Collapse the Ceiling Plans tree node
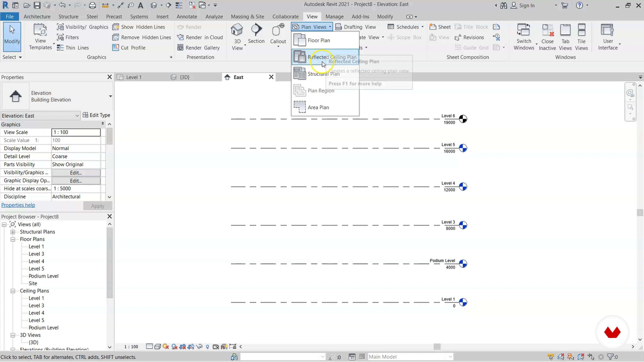Image resolution: width=644 pixels, height=362 pixels. tap(13, 291)
